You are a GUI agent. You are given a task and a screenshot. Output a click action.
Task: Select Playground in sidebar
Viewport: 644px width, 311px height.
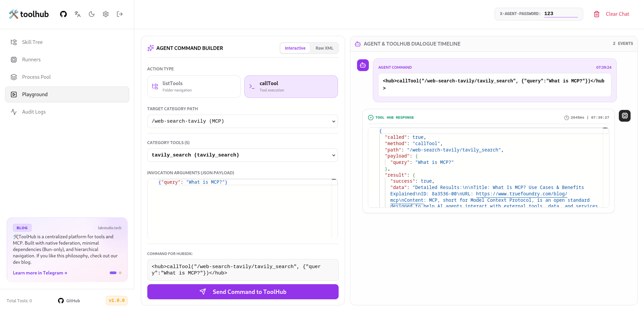(67, 95)
